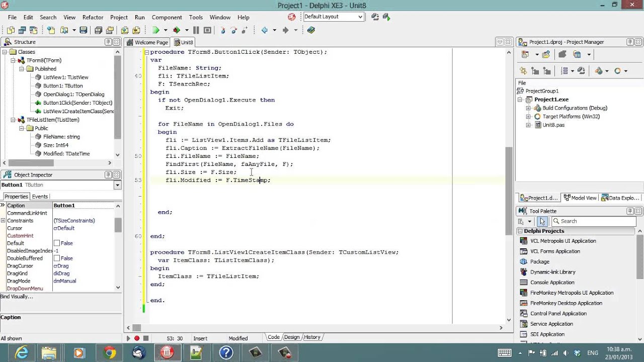This screenshot has width=644, height=362.
Task: Click the green Run button in toolbar
Action: coord(156,30)
